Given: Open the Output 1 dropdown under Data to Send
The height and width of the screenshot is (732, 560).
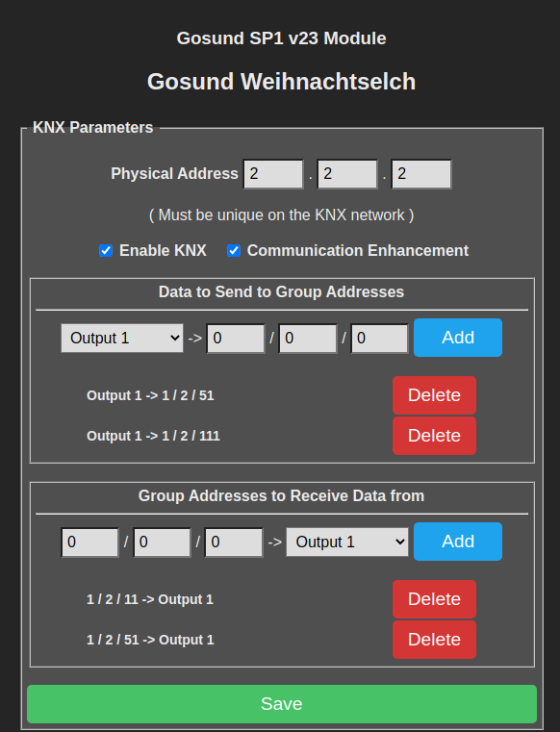Looking at the screenshot, I should coord(122,338).
